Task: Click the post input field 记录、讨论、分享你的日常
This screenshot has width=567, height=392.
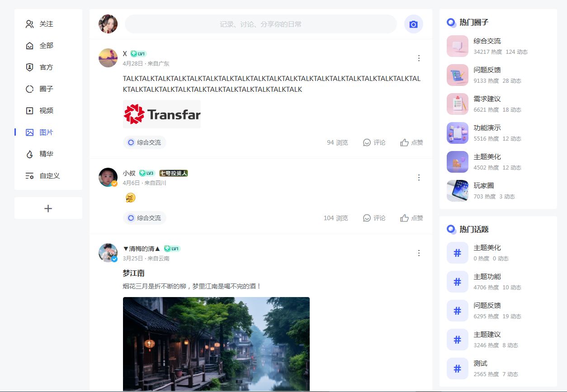Action: pyautogui.click(x=261, y=24)
